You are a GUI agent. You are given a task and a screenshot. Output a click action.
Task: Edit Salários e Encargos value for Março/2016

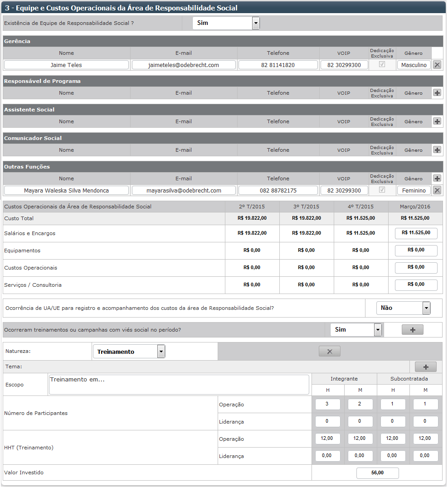[x=416, y=233]
